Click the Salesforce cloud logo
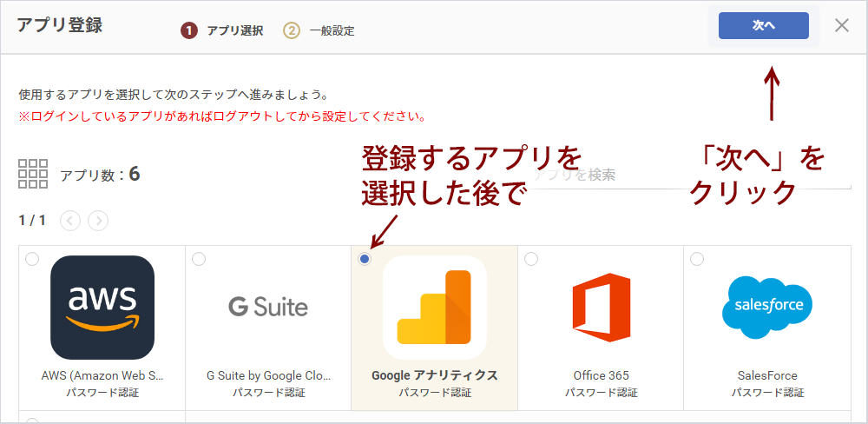This screenshot has height=424, width=868. coord(767,308)
